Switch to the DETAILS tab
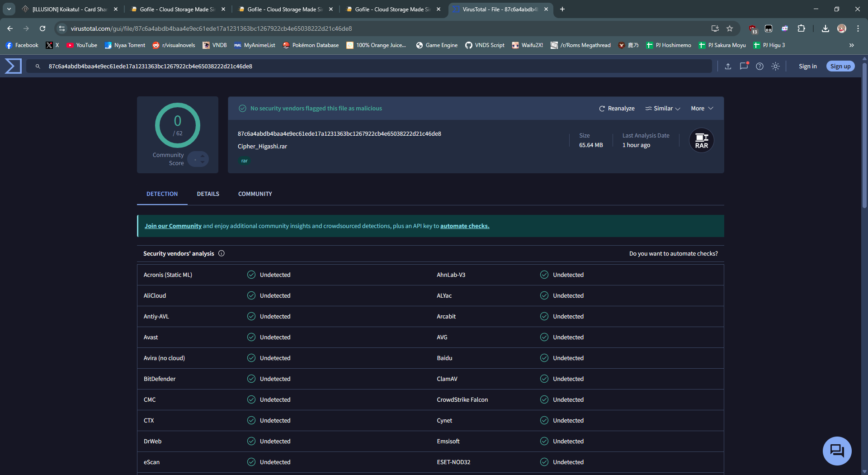Image resolution: width=868 pixels, height=475 pixels. [x=208, y=194]
